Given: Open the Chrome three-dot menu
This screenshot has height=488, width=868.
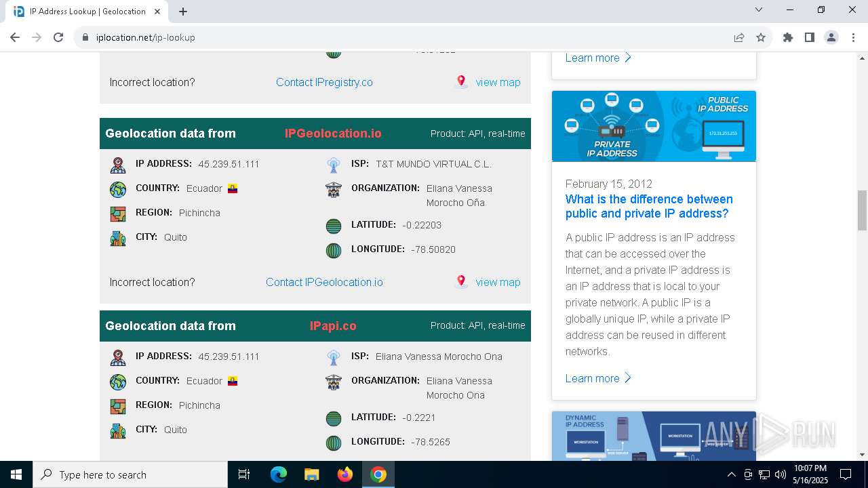Looking at the screenshot, I should [x=853, y=37].
